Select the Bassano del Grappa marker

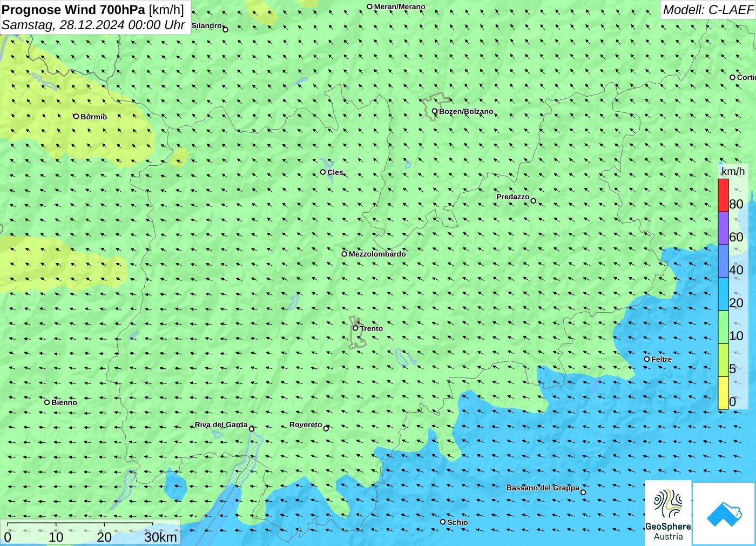[x=583, y=492]
